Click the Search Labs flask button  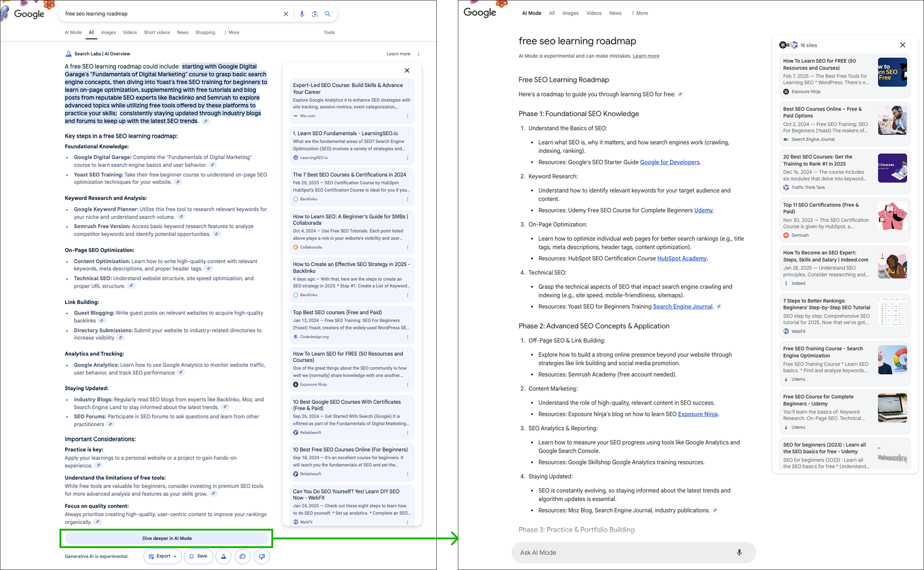point(223,556)
